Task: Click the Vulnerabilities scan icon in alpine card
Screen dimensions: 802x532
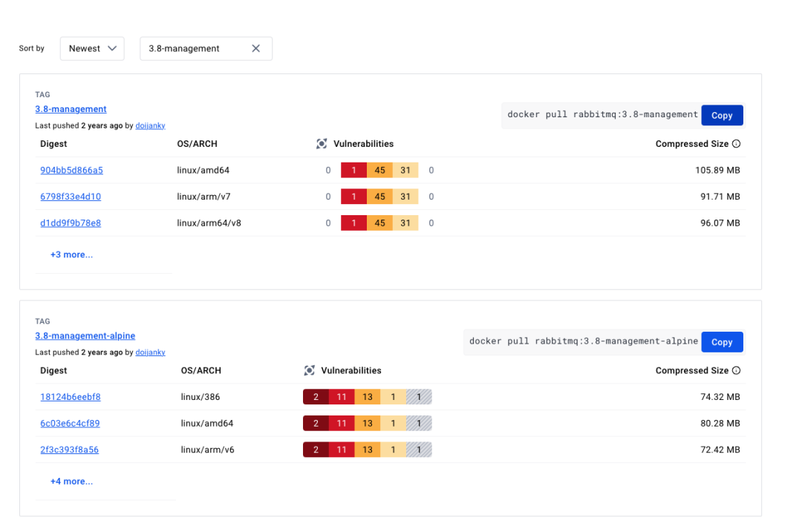Action: [309, 370]
